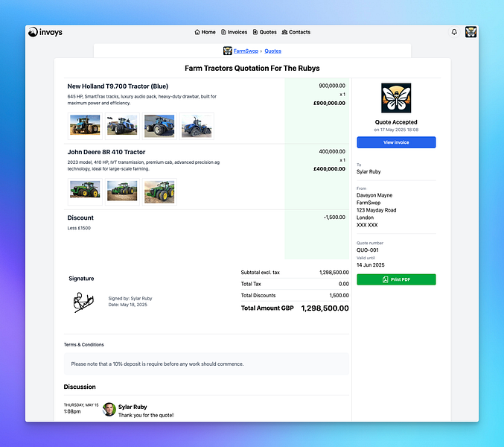
Task: Open first New Holland tractor thumbnail
Action: 85,126
